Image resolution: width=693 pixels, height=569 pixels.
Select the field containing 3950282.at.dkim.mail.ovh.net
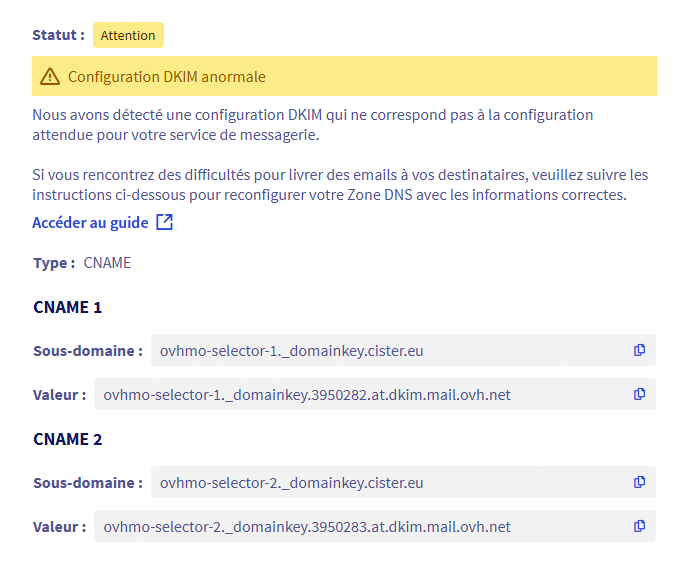tap(375, 394)
